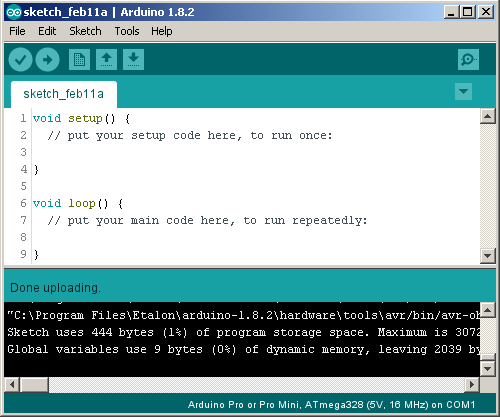Click the 'put your main code here' comment
The width and height of the screenshot is (500, 417).
(x=207, y=220)
